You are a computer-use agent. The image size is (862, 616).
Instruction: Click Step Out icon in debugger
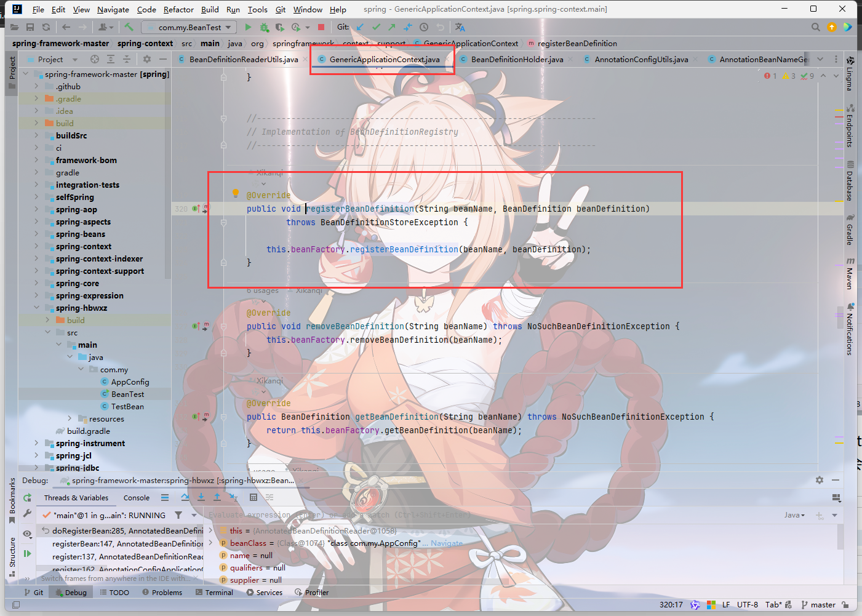pos(217,497)
